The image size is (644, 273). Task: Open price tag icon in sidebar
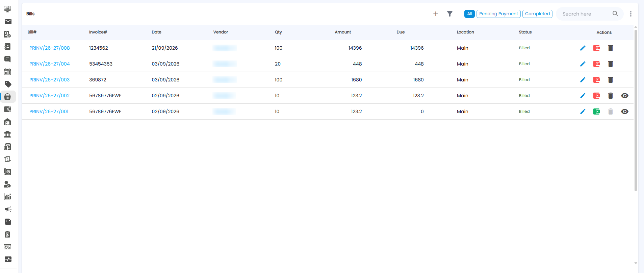(8, 84)
